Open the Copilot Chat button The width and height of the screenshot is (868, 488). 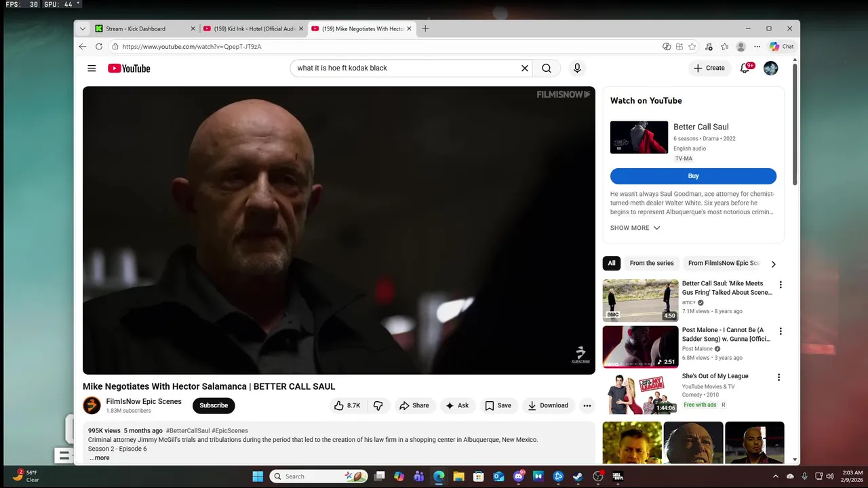pyautogui.click(x=782, y=47)
